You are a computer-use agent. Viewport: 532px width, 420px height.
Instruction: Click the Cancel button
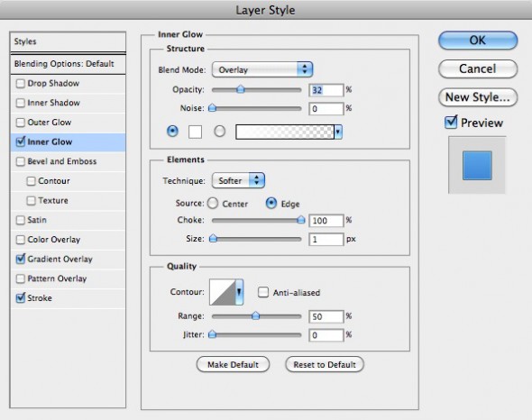[x=478, y=68]
